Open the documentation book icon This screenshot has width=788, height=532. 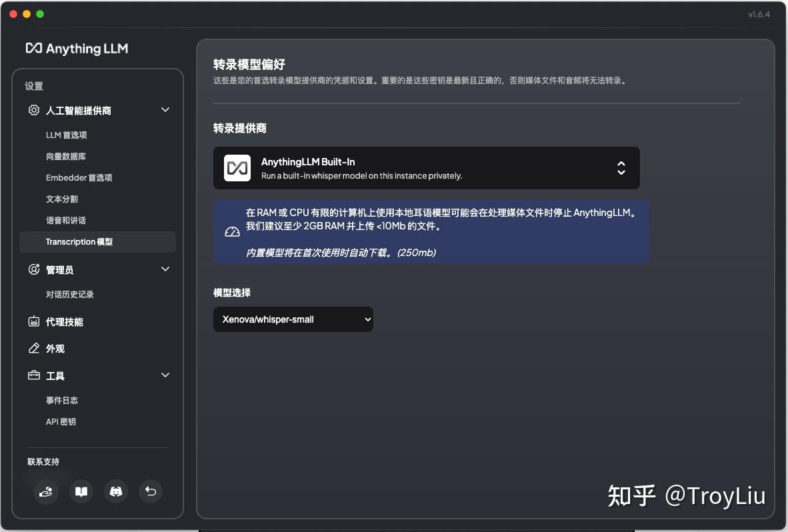click(x=81, y=491)
